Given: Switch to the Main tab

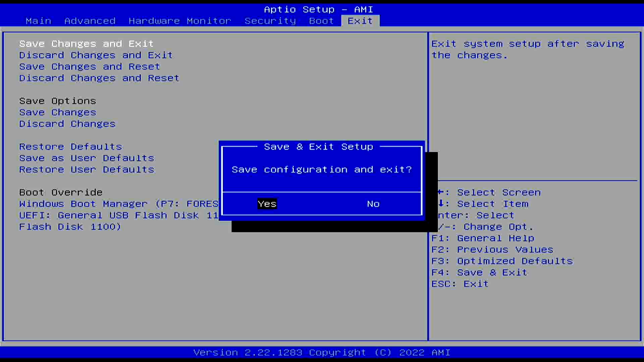Looking at the screenshot, I should pos(39,21).
